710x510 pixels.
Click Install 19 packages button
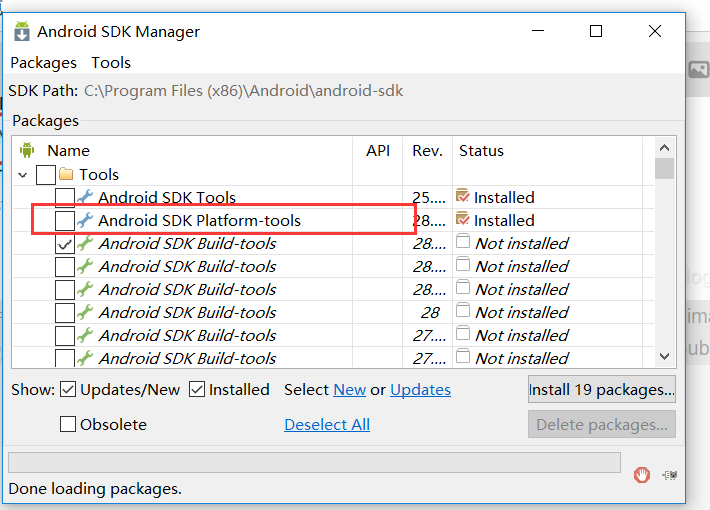[602, 389]
